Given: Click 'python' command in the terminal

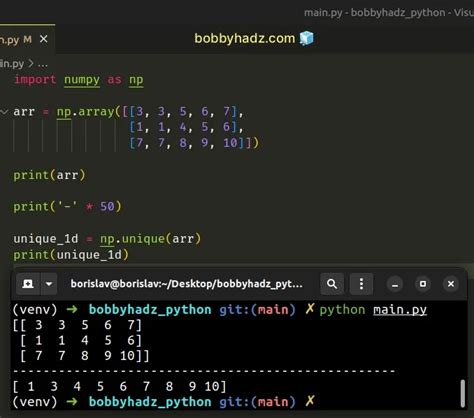Looking at the screenshot, I should coord(342,310).
